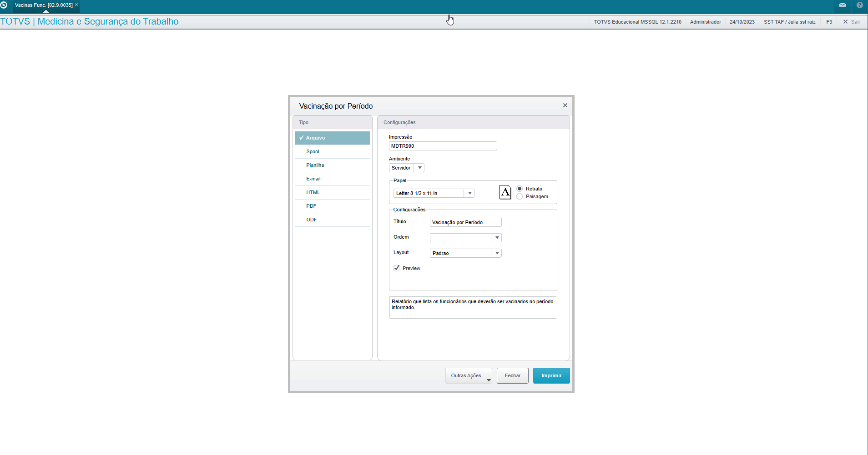Click TOTVS Educacional MSSQL 12.1.2210 label
This screenshot has height=455, width=868.
click(x=637, y=22)
